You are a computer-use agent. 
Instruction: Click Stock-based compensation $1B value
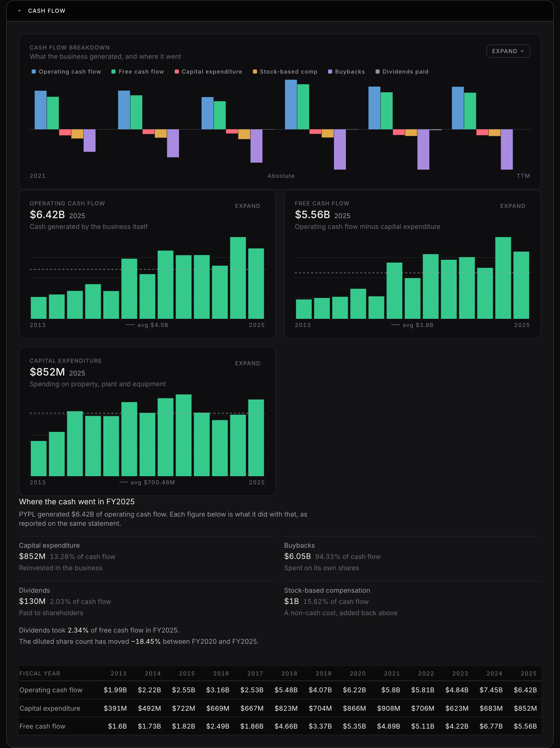(291, 601)
